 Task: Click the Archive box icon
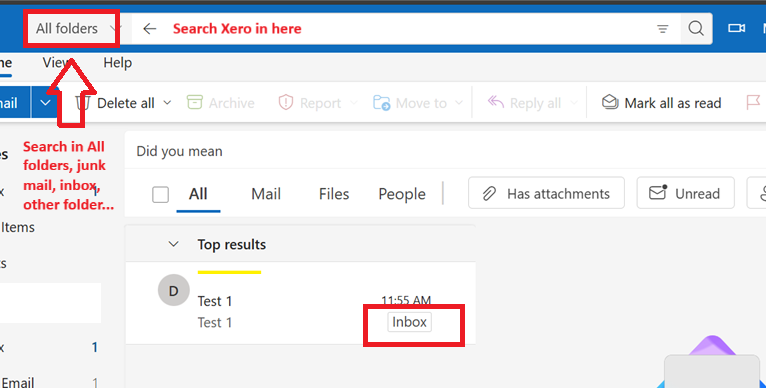(x=194, y=102)
